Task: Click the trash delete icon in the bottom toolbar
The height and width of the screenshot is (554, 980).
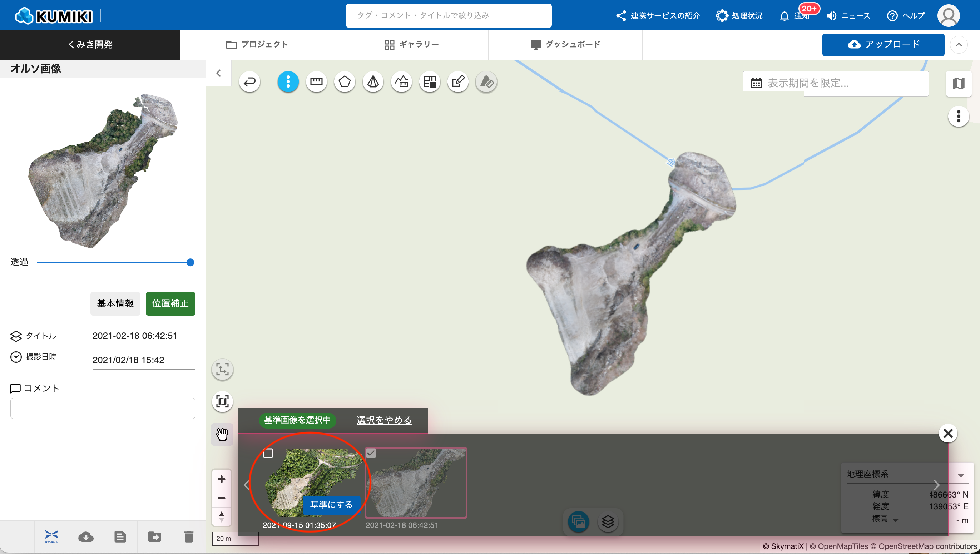Action: [189, 537]
